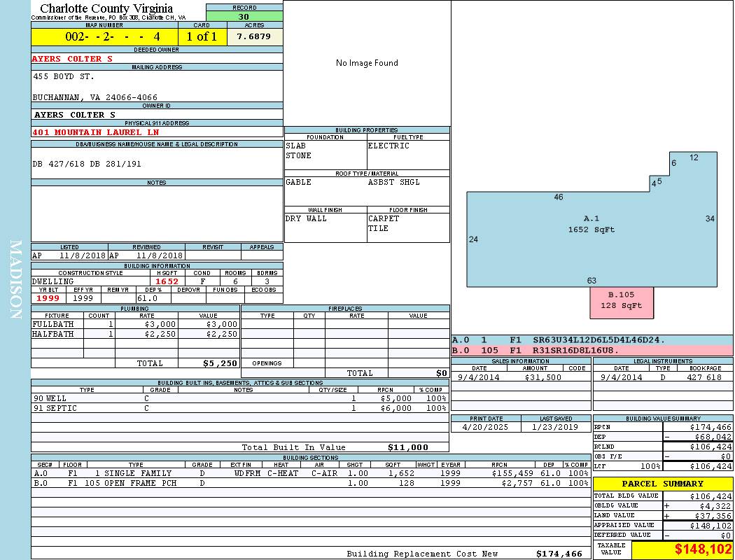
Task: Click the green record number 30
Action: point(244,17)
